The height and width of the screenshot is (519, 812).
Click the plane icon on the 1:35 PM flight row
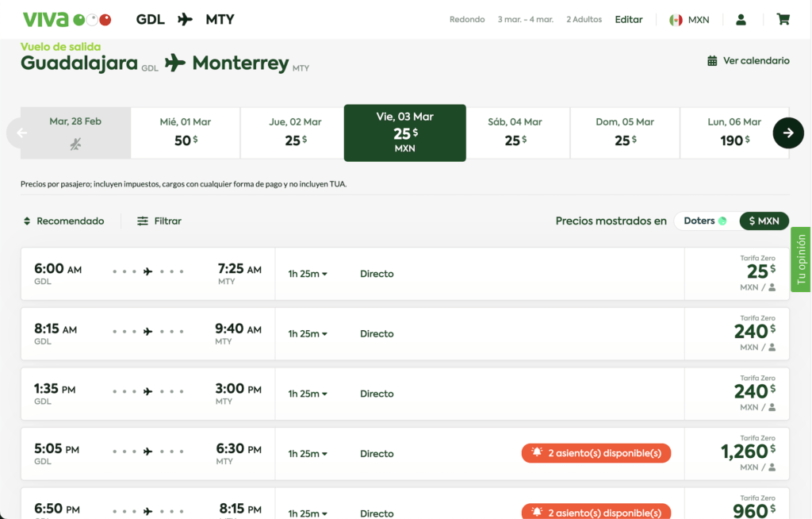pyautogui.click(x=148, y=391)
